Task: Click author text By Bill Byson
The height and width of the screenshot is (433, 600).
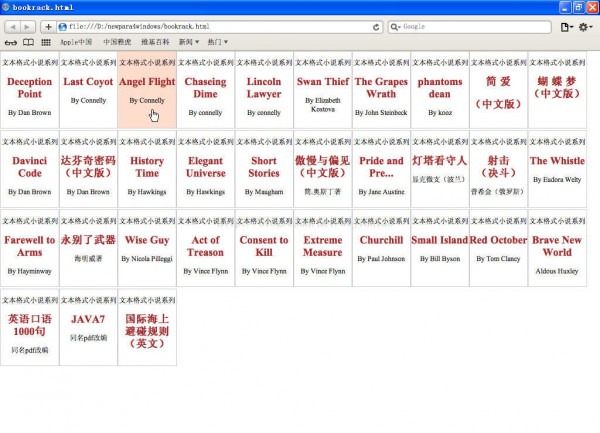Action: (x=440, y=259)
